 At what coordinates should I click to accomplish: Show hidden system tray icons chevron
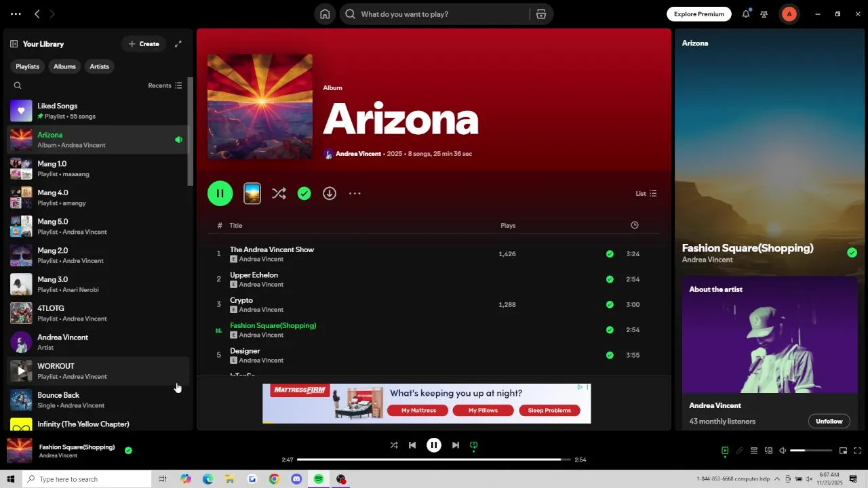777,479
